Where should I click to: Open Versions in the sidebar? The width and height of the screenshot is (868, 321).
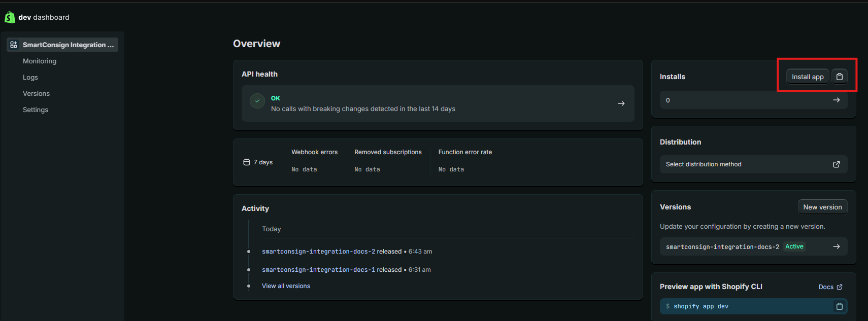[x=36, y=93]
